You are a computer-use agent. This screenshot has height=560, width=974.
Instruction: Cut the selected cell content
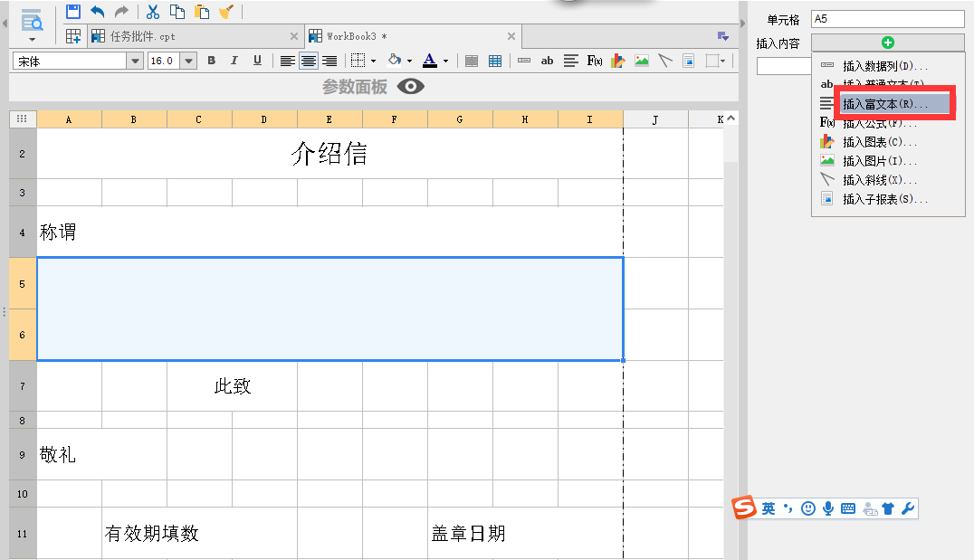[x=153, y=11]
